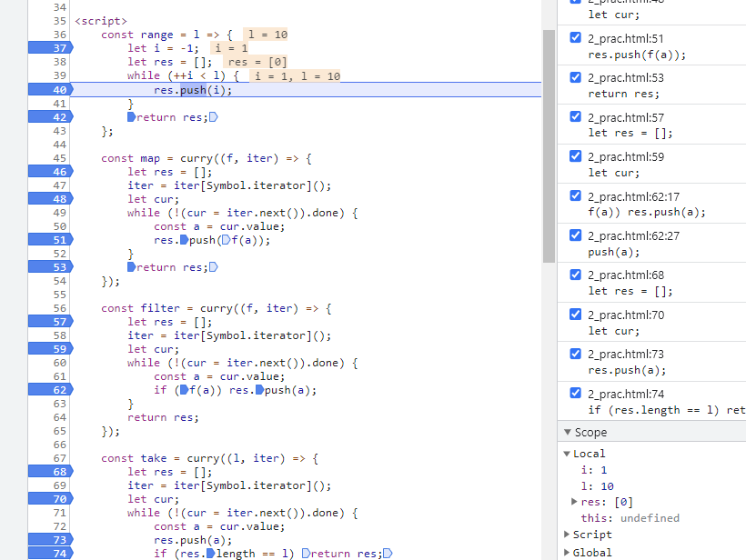Toggle breakpoint on line 62 gutter
The image size is (746, 560).
(x=50, y=390)
